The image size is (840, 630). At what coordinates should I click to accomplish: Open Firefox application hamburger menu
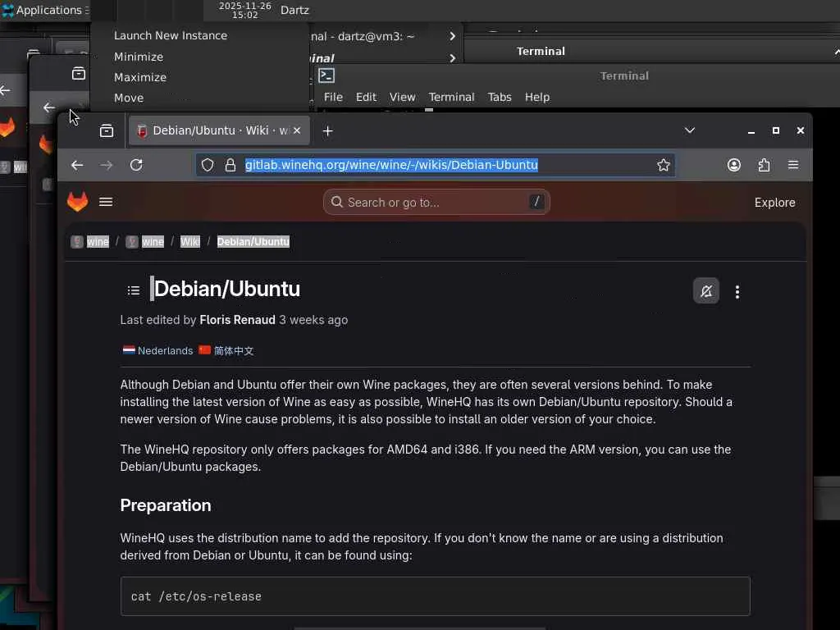click(x=793, y=165)
